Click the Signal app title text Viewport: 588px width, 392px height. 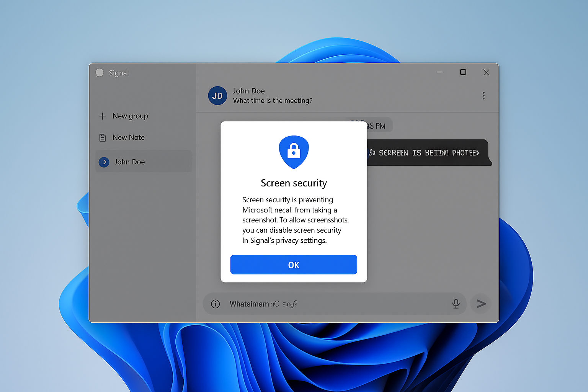click(119, 73)
